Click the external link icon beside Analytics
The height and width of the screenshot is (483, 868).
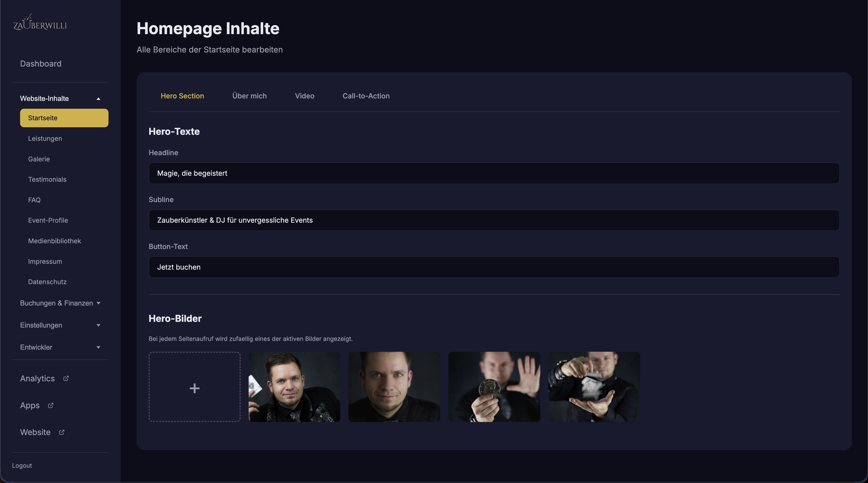pos(66,379)
